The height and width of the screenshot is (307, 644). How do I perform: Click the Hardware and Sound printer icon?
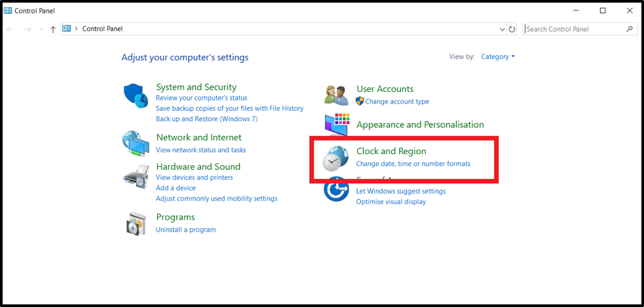tap(136, 176)
